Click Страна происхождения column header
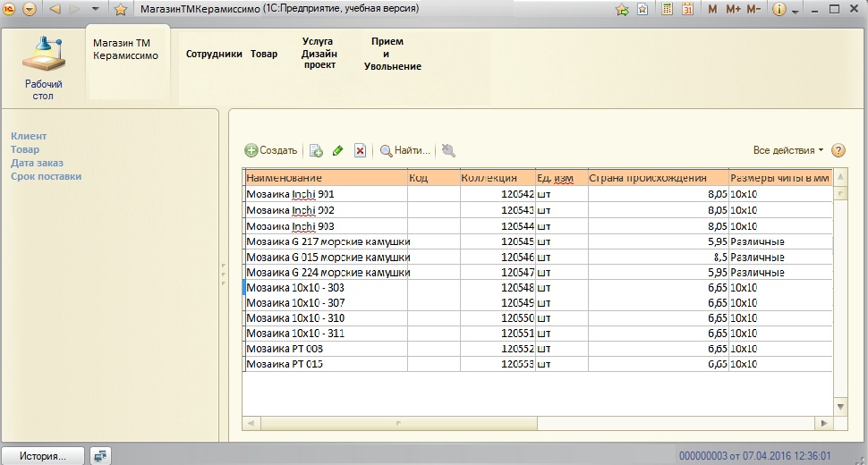The image size is (868, 465). pos(659,177)
